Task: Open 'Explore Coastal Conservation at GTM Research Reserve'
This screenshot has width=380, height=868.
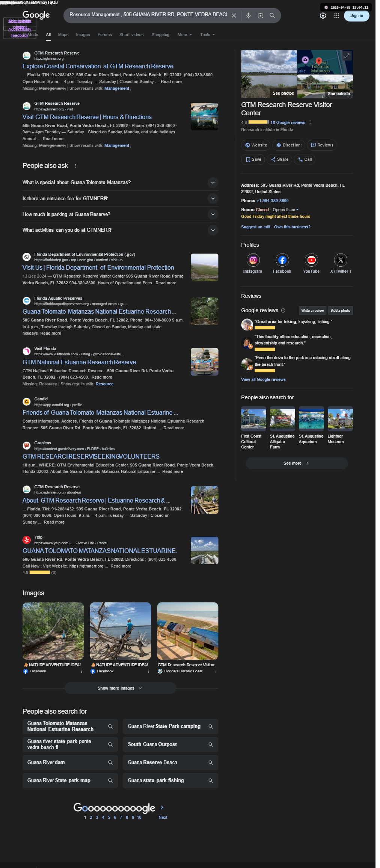Action: click(98, 66)
